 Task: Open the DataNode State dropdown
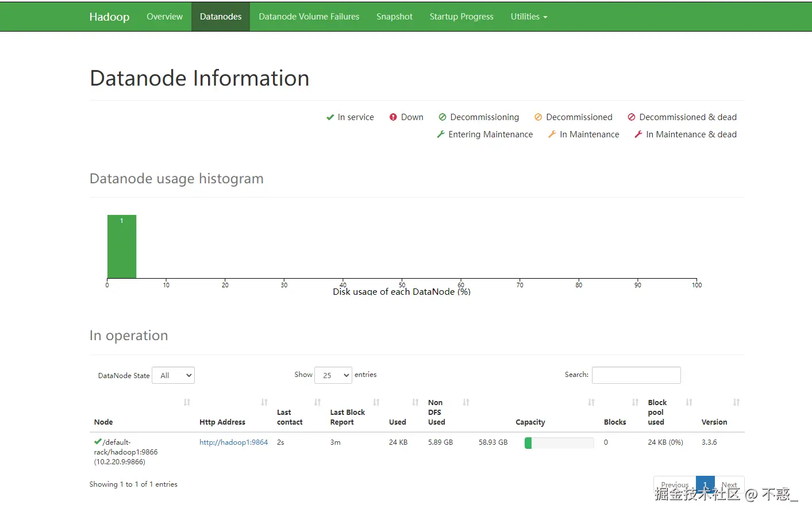[173, 375]
